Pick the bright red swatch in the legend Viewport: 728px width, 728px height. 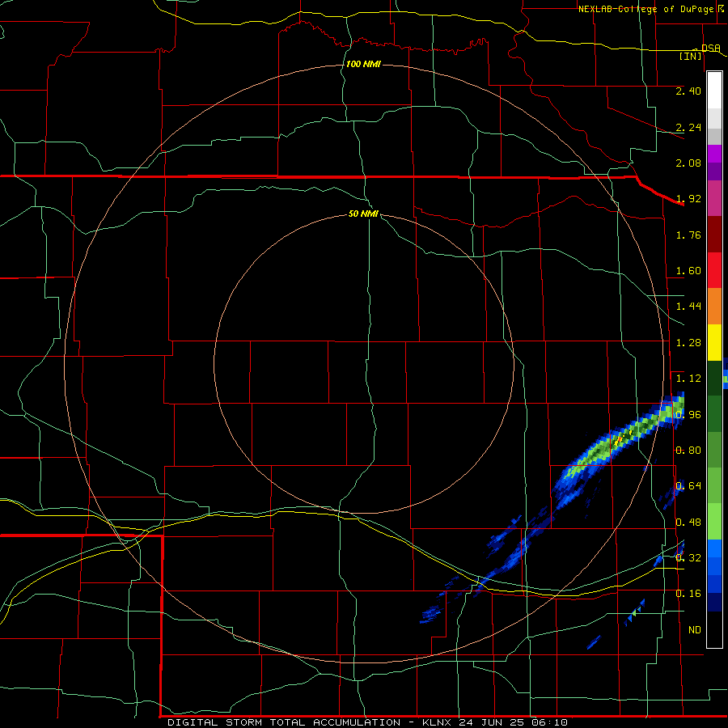point(714,270)
